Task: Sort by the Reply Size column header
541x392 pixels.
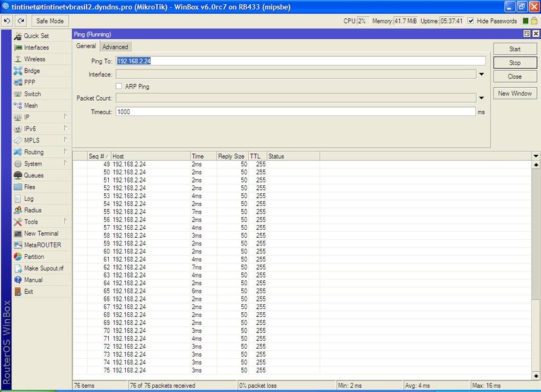Action: (233, 157)
